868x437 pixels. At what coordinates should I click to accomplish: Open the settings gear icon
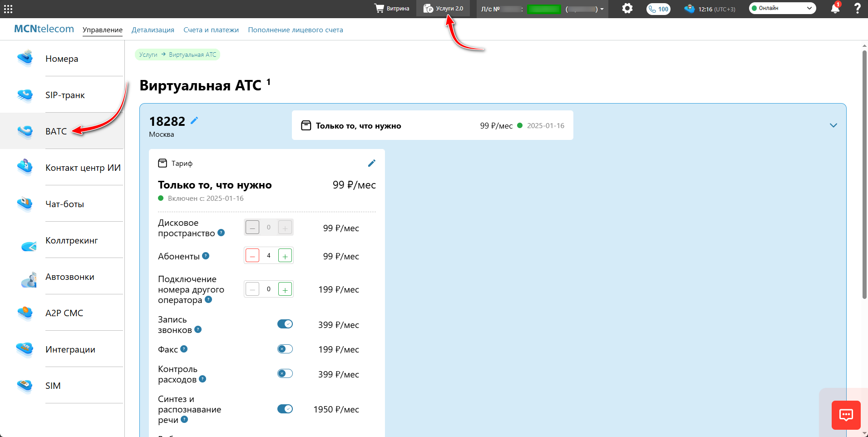click(x=627, y=9)
